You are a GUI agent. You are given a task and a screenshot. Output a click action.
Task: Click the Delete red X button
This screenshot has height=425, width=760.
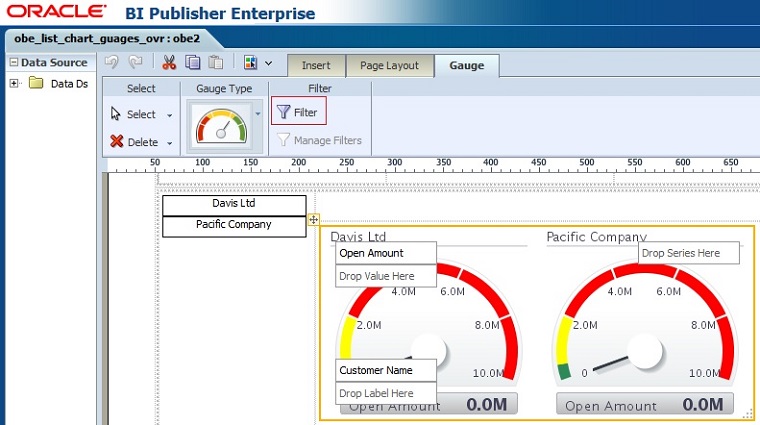134,142
